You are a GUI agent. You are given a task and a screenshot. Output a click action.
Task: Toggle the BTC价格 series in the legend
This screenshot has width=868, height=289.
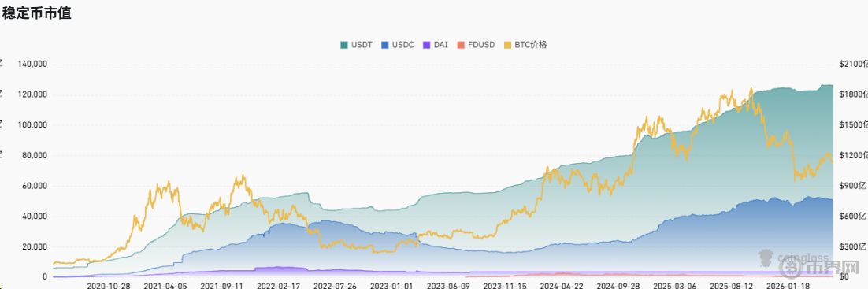tap(526, 45)
